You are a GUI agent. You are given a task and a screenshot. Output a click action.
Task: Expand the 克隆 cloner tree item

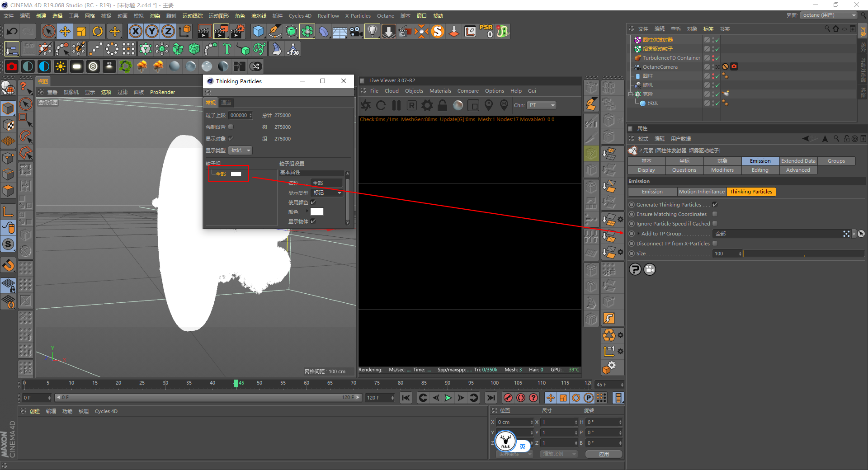pyautogui.click(x=631, y=94)
